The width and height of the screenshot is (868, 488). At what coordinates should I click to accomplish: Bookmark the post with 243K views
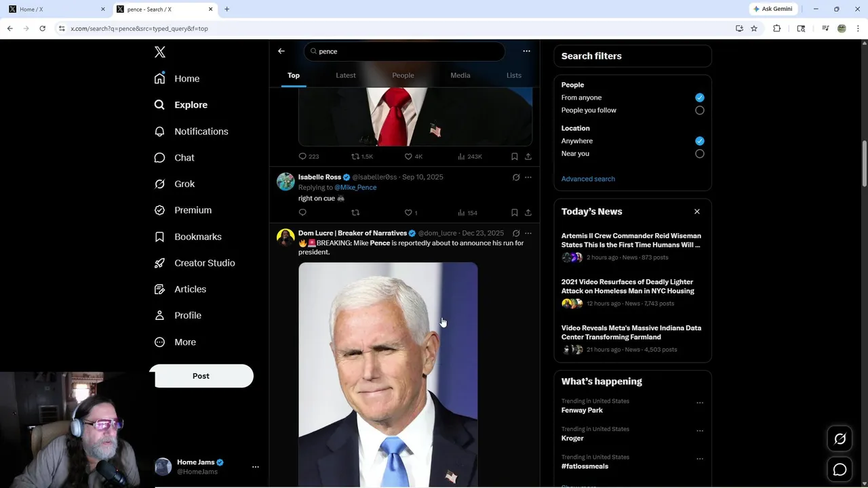(x=515, y=157)
